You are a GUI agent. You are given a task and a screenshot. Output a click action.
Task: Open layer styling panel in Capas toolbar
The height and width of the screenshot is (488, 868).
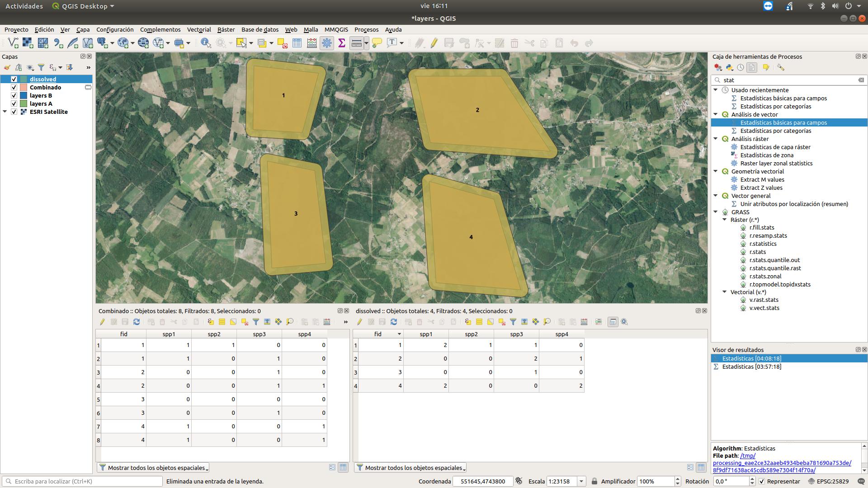7,67
